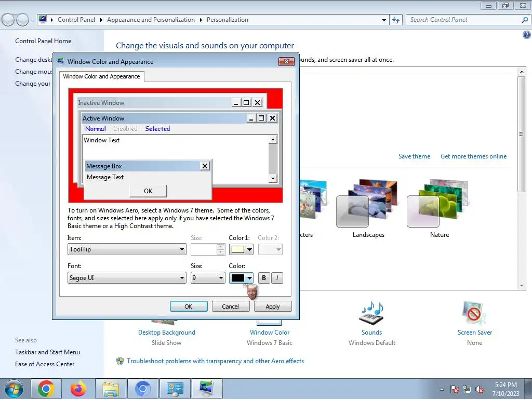Click the Back navigation button
The image size is (532, 399).
point(8,20)
